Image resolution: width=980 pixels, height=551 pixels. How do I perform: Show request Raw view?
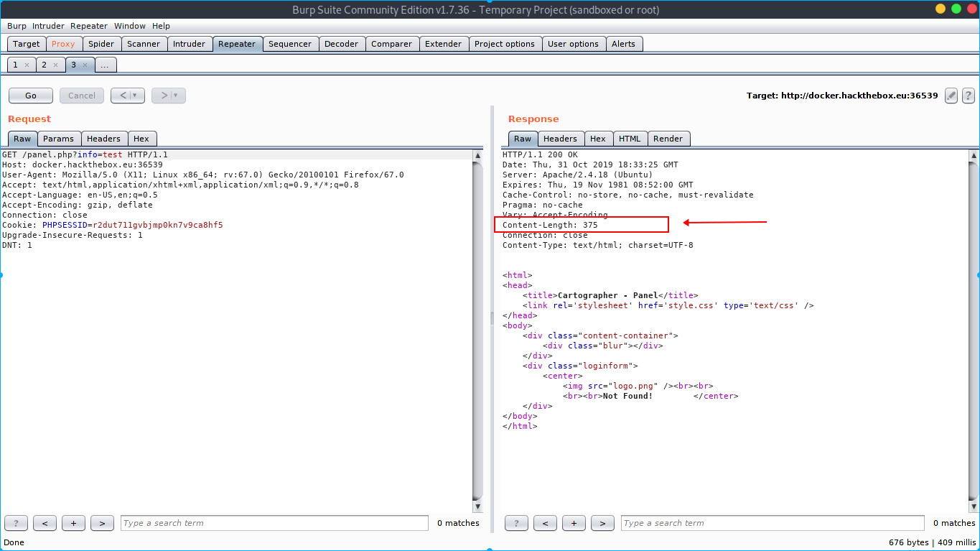pos(22,139)
